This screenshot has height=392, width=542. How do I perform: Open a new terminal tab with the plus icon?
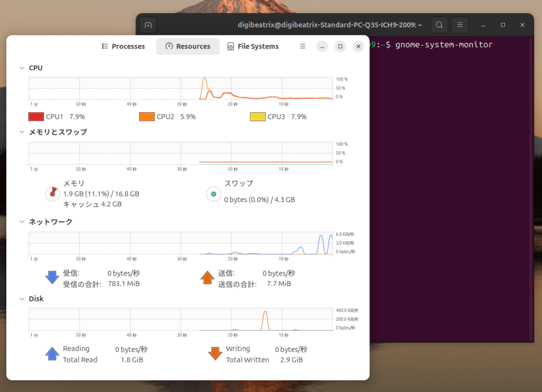click(148, 24)
